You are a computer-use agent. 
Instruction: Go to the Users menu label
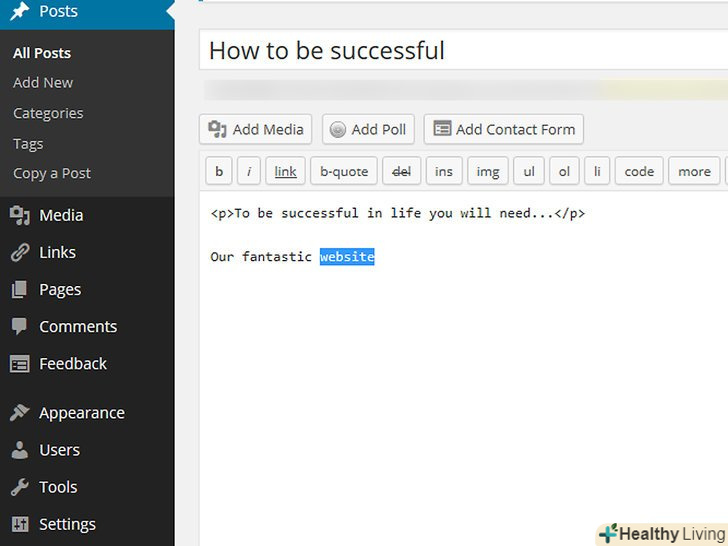click(x=59, y=450)
